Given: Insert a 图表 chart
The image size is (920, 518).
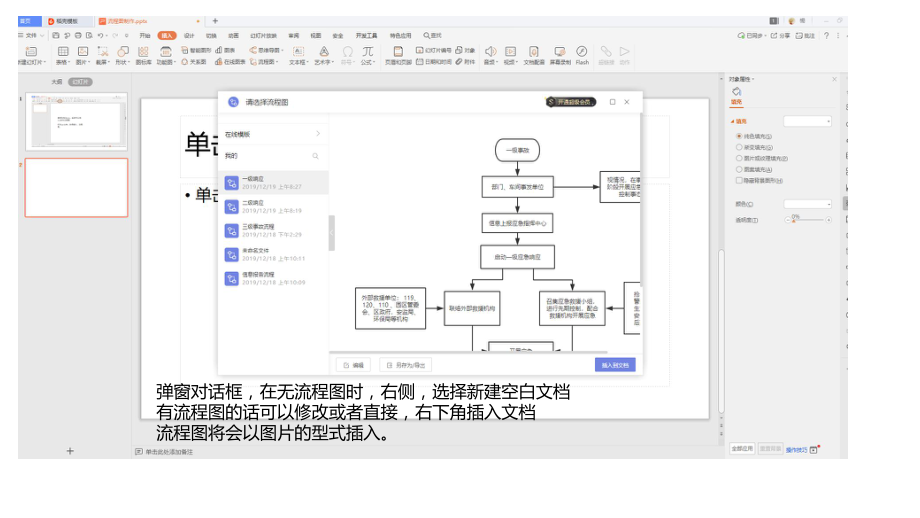Looking at the screenshot, I should coord(225,50).
